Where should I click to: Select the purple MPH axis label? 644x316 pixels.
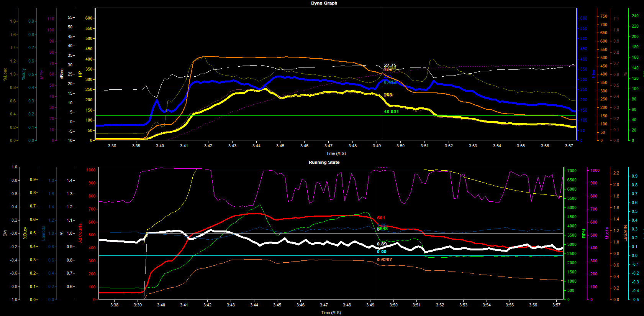click(42, 74)
